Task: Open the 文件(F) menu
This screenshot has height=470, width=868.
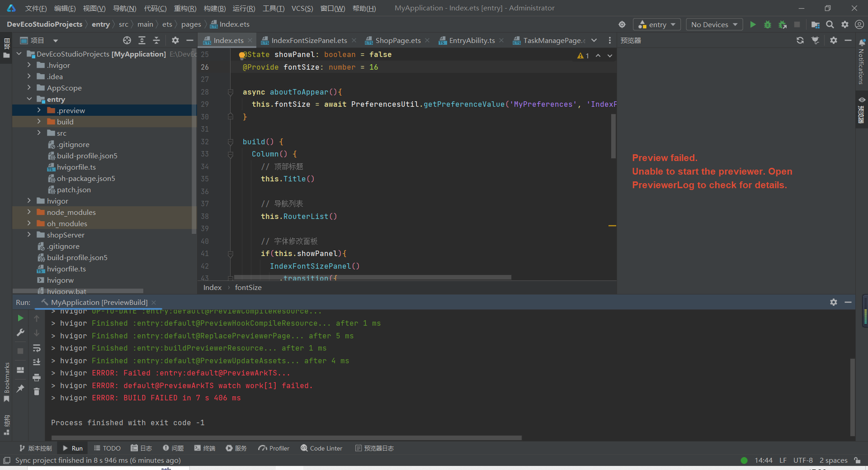Action: (36, 8)
